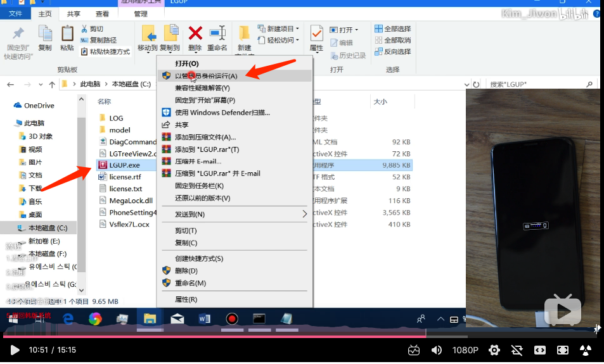Toggle the wide-screen mode player icon
The height and width of the screenshot is (364, 604).
[540, 350]
